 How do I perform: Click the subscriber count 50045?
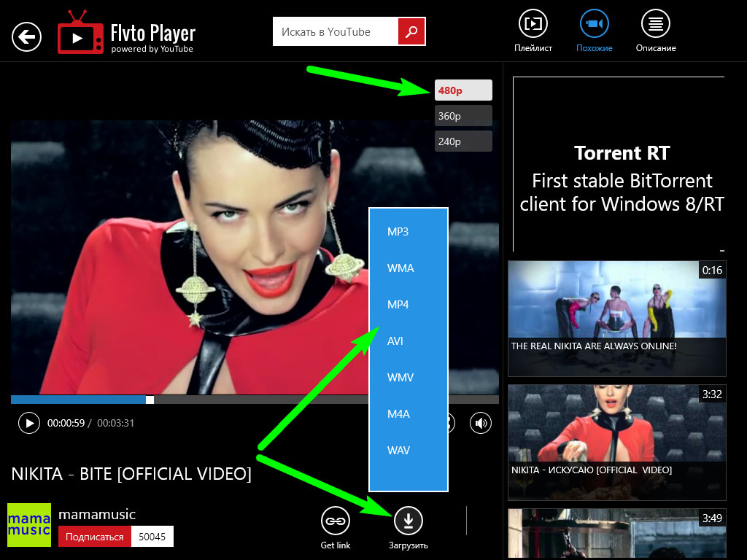point(152,537)
